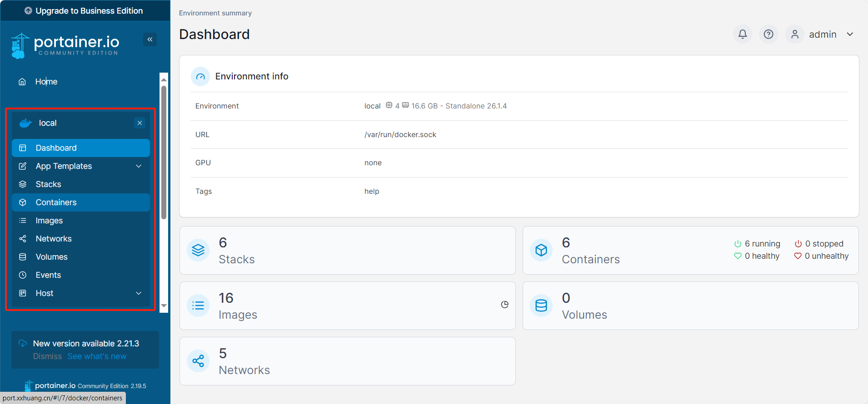Click the Images tile list icon
The height and width of the screenshot is (404, 868).
click(198, 306)
